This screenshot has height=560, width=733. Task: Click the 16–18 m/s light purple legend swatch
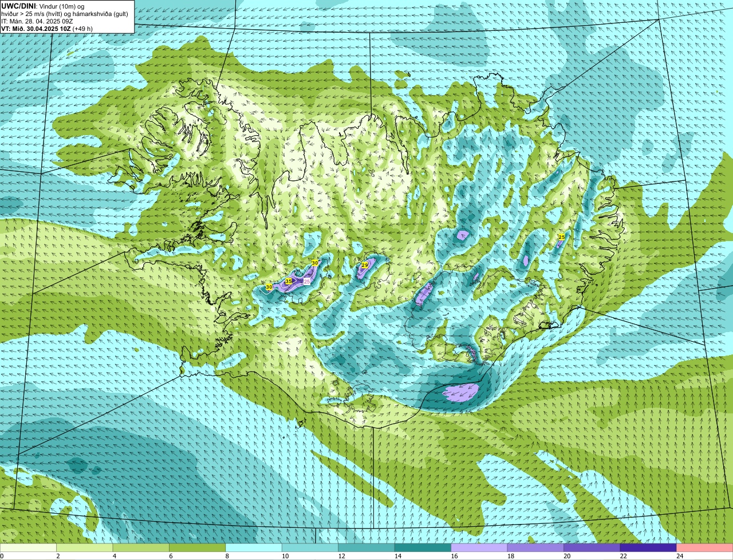coord(479,548)
